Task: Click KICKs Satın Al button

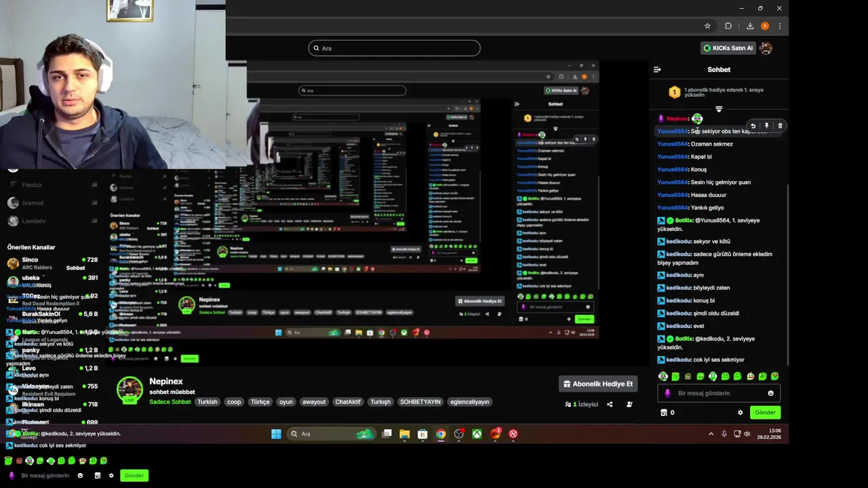Action: tap(728, 48)
